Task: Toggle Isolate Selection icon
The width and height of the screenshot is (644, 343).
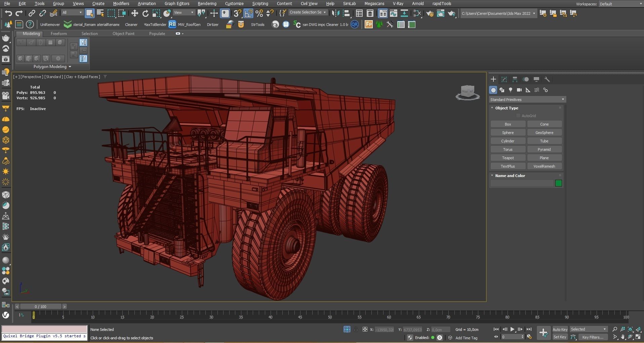Action: [347, 330]
